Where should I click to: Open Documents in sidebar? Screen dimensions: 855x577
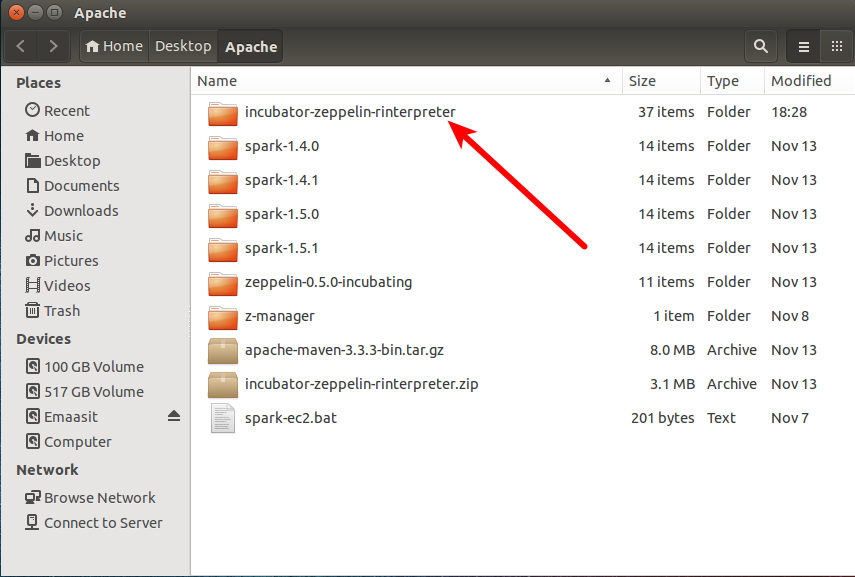pyautogui.click(x=72, y=186)
